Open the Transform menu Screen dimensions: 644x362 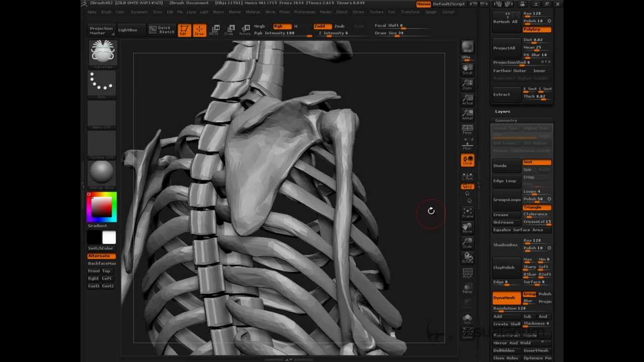[411, 12]
